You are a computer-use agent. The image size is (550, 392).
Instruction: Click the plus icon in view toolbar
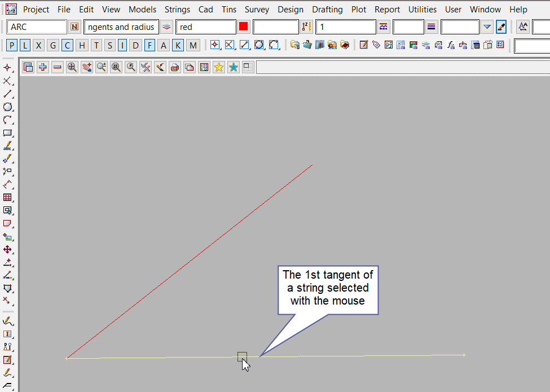pyautogui.click(x=43, y=68)
